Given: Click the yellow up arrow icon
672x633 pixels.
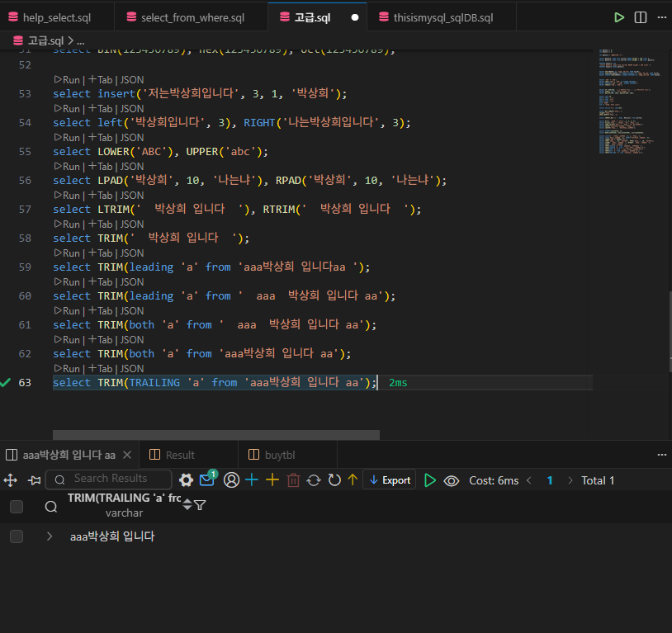Looking at the screenshot, I should tap(353, 480).
